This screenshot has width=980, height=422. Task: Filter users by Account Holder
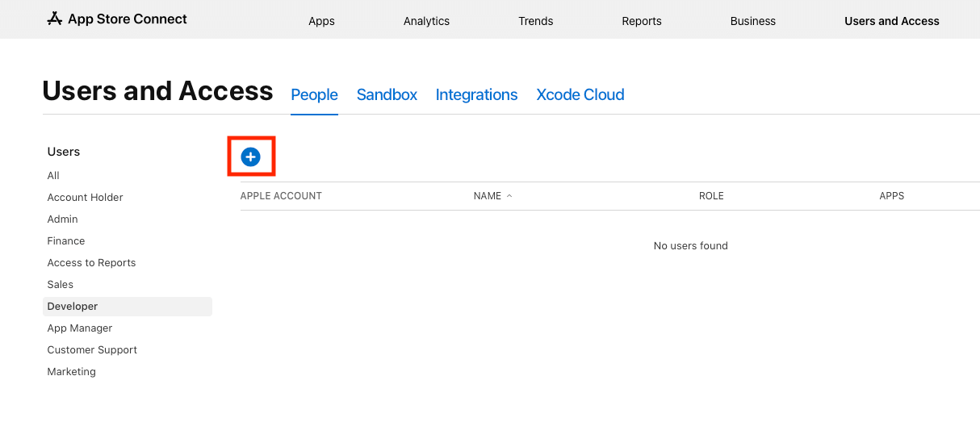(85, 197)
